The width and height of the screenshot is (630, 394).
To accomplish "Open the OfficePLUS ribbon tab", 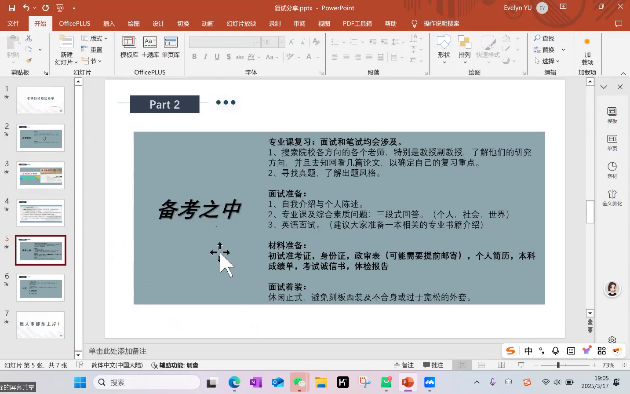I will 74,24.
